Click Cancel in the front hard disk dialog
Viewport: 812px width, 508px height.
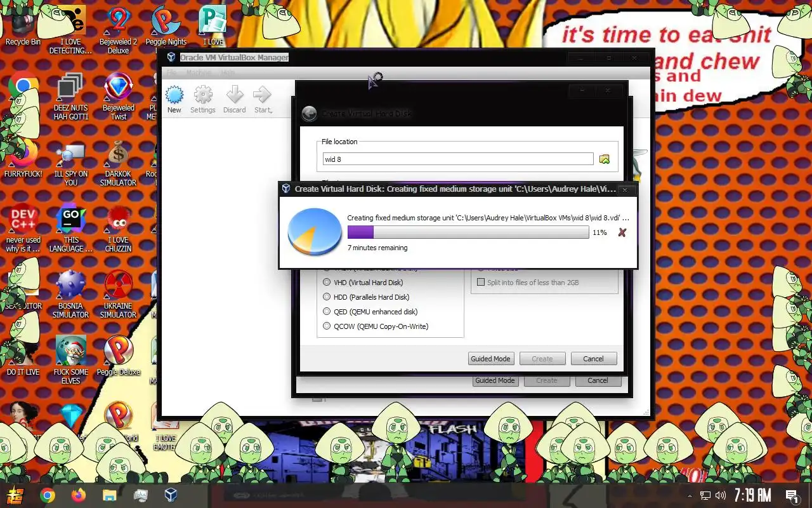(x=594, y=359)
